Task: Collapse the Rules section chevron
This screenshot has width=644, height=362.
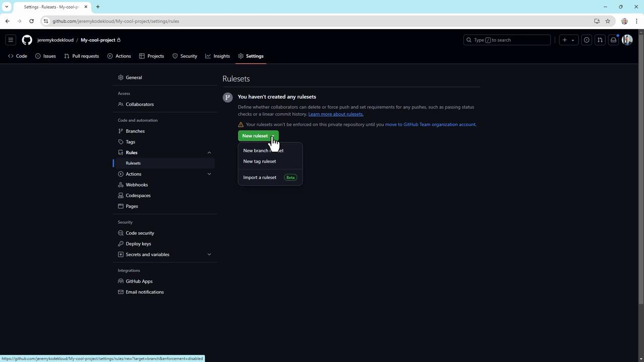Action: [209, 153]
